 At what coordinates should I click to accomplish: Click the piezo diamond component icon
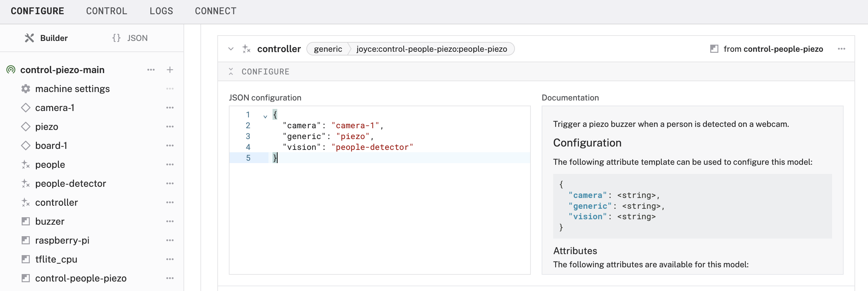pos(26,127)
